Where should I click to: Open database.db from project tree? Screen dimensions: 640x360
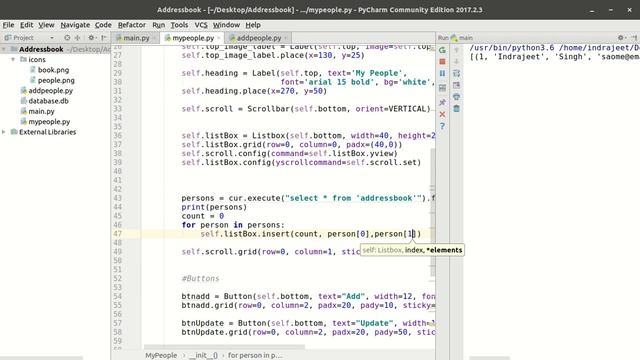pos(48,101)
